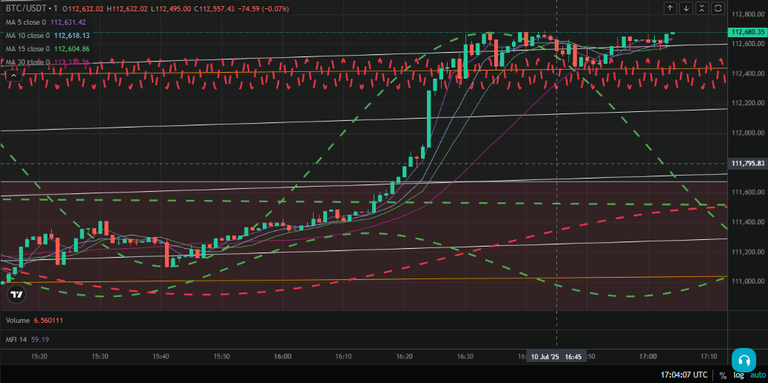Image resolution: width=768 pixels, height=383 pixels.
Task: Click the 112,680.35 current price label
Action: click(x=747, y=32)
